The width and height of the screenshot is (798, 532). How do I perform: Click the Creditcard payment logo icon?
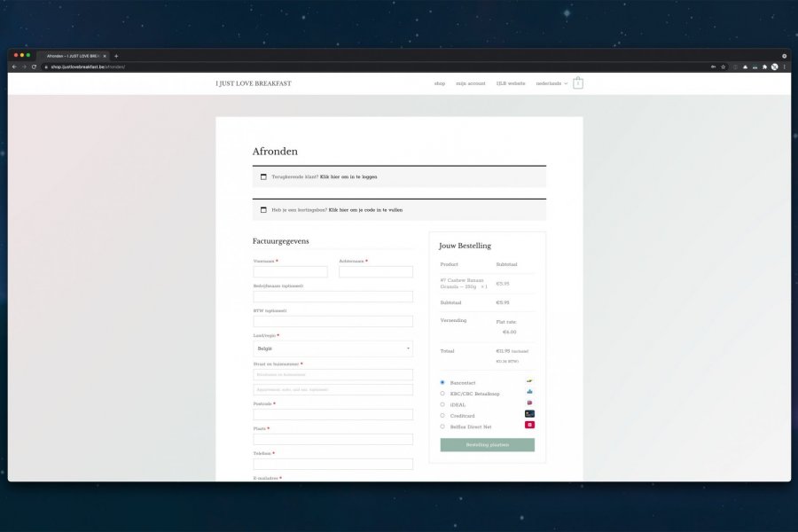529,414
